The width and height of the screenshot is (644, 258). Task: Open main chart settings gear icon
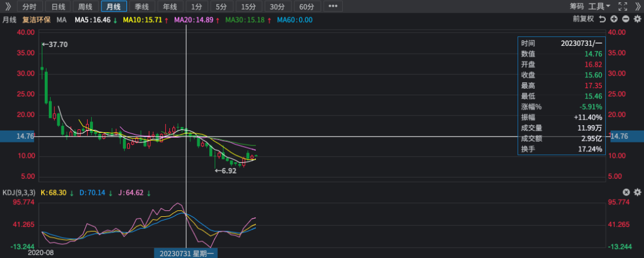pos(637,19)
